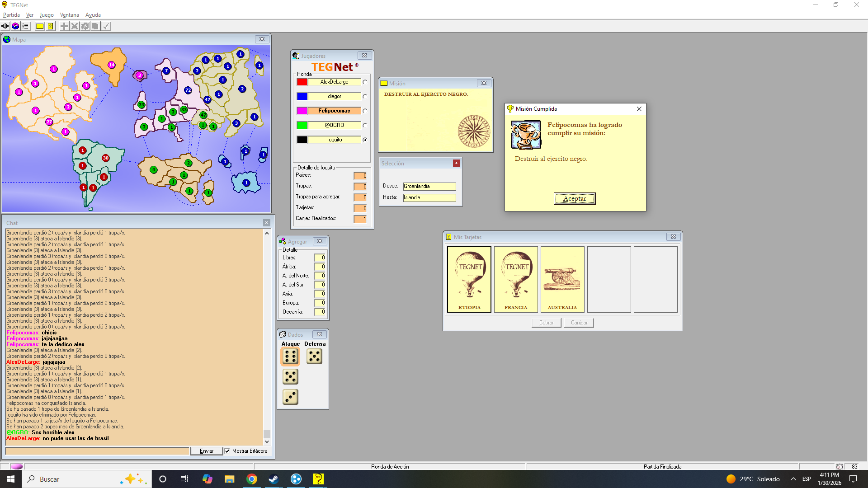The height and width of the screenshot is (488, 868).
Task: Click the connect plug toolbar icon
Action: point(5,26)
